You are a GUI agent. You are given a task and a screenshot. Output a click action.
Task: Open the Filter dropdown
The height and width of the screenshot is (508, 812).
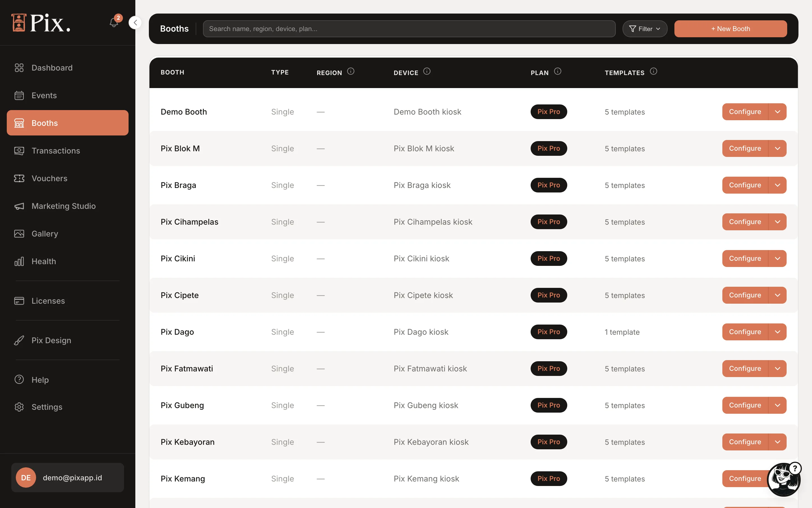click(x=645, y=29)
